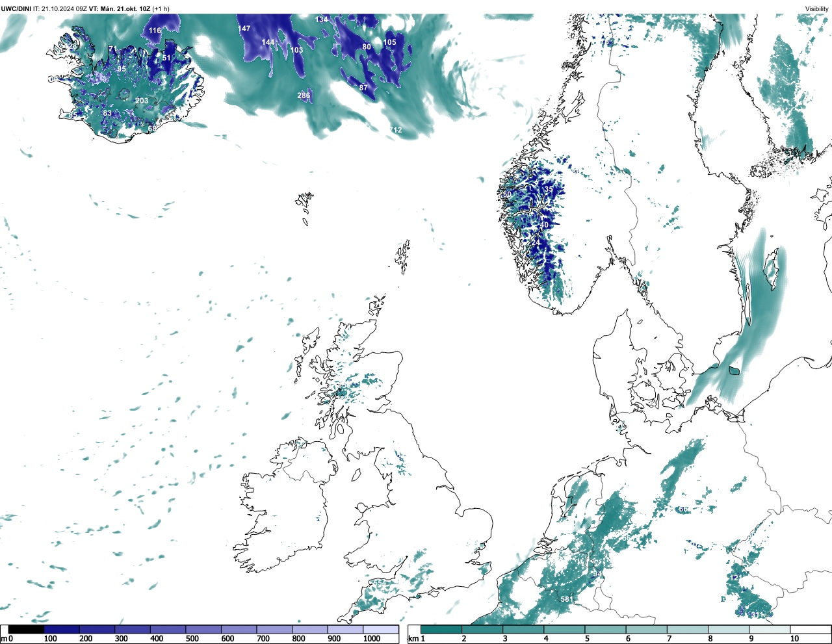Click the "116" visibility value north of Iceland
Viewport: 832px width, 644px height.
tap(155, 31)
